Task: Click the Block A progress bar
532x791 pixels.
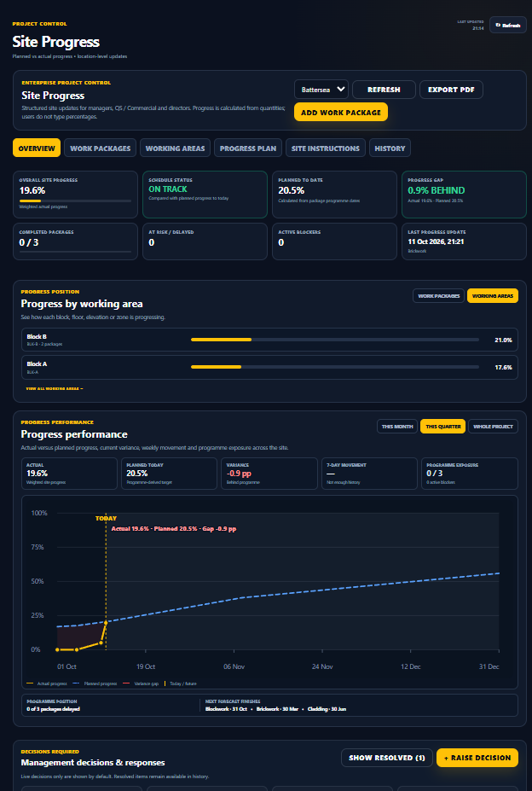Action: pyautogui.click(x=335, y=367)
